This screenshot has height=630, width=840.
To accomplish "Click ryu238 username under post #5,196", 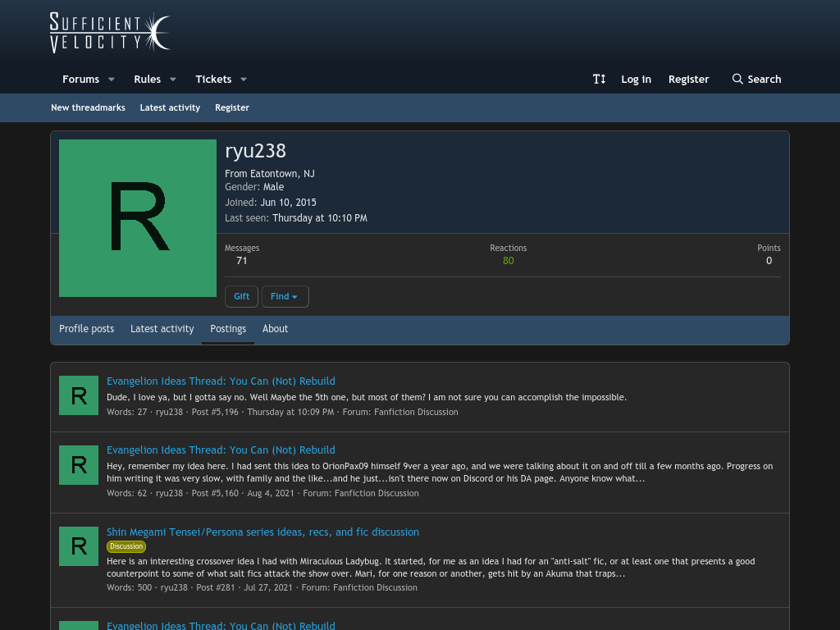I will click(169, 412).
